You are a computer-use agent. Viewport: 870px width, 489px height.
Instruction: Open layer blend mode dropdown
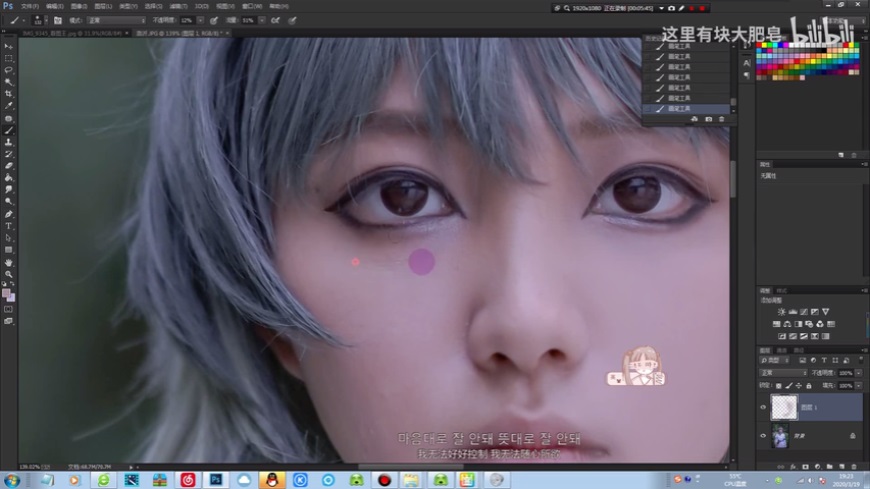point(783,373)
